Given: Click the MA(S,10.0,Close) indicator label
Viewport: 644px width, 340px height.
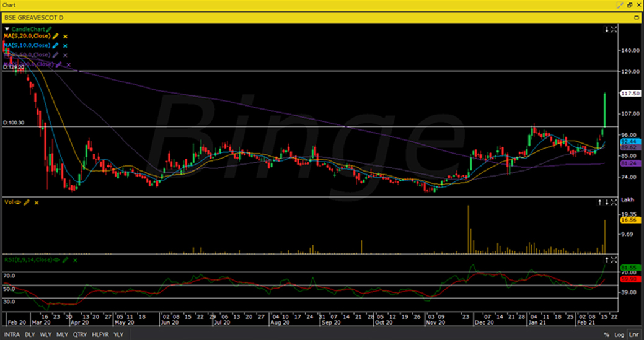Looking at the screenshot, I should [27, 46].
